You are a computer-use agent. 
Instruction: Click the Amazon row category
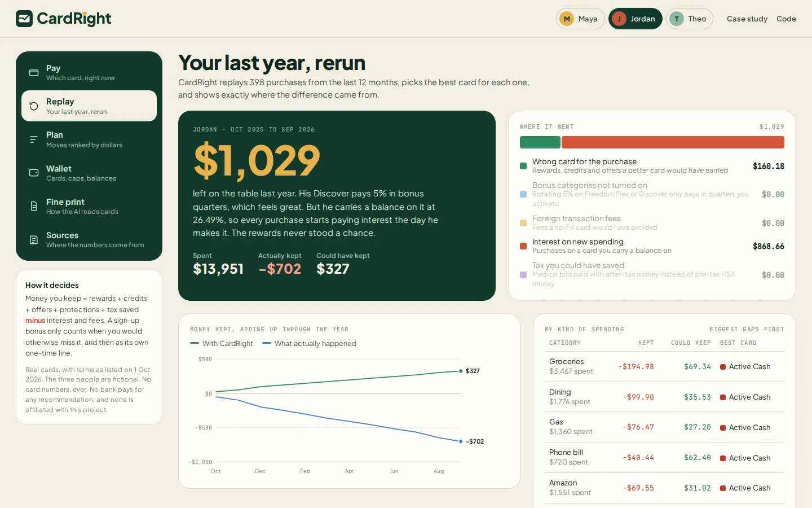(563, 483)
